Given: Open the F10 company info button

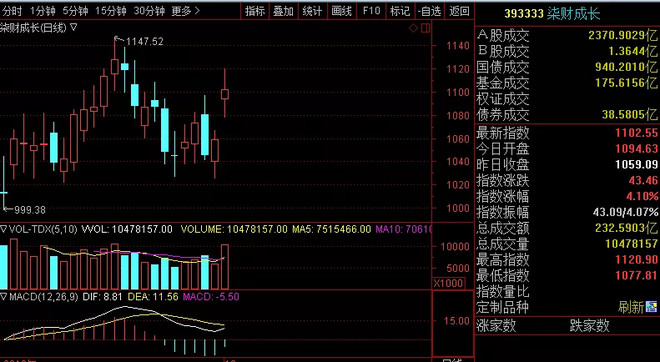Looking at the screenshot, I should click(x=371, y=11).
